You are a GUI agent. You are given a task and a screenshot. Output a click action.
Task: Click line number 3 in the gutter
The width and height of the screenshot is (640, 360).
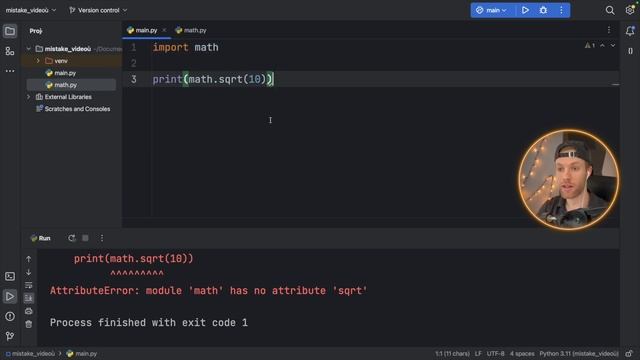tap(133, 79)
